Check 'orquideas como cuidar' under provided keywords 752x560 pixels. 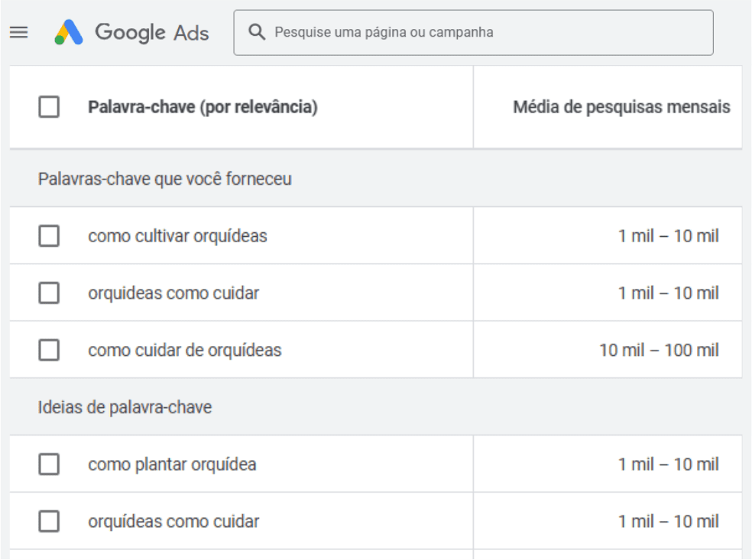pyautogui.click(x=49, y=293)
